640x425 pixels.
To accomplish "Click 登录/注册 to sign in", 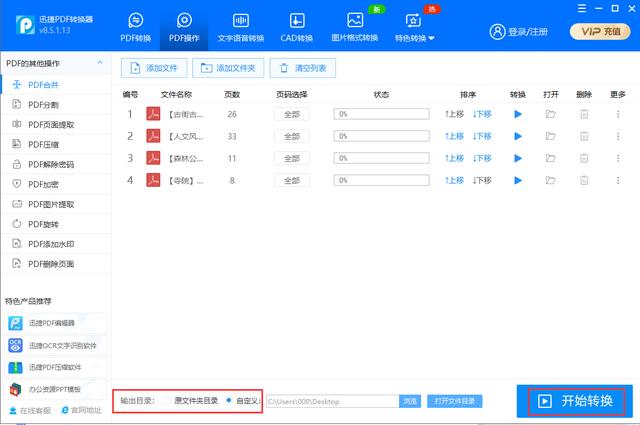I will [x=518, y=31].
